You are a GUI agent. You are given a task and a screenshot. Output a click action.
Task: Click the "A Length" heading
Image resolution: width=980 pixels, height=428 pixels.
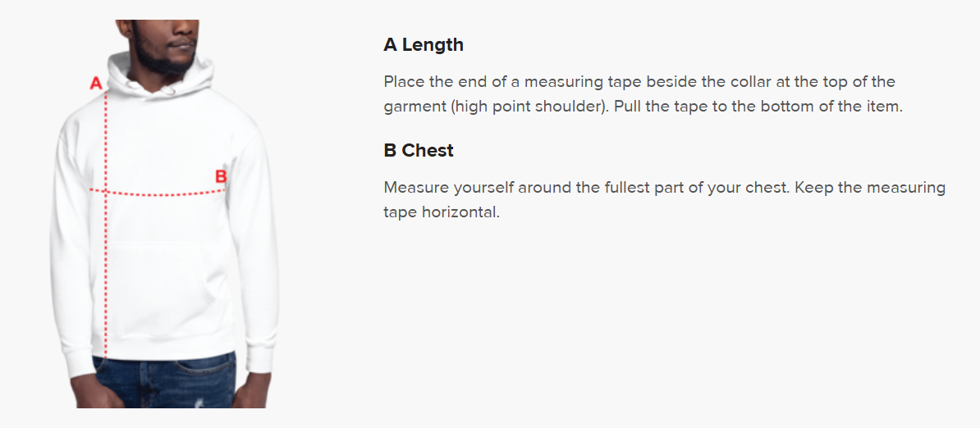(x=423, y=45)
